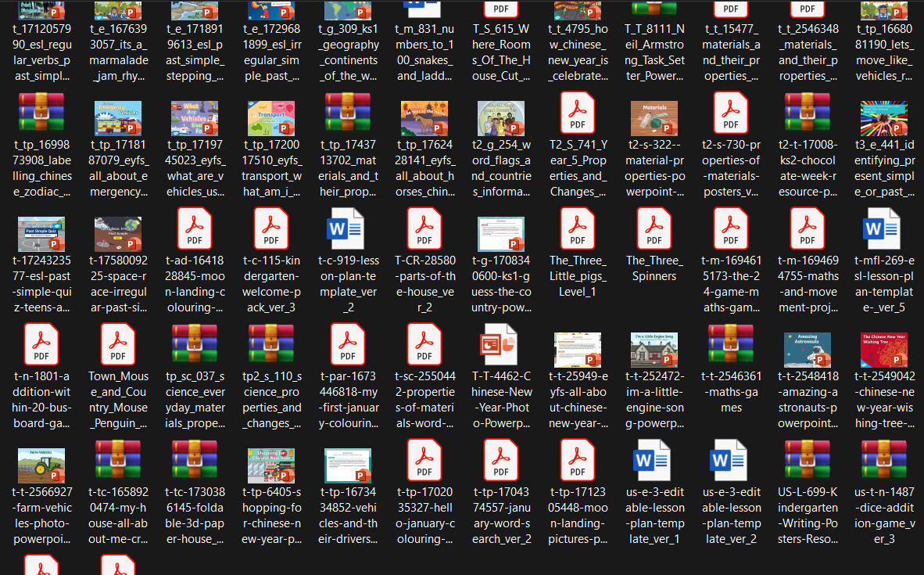Viewport: 924px width, 575px height.
Task: Click the T-T-4462 Chinese New Year Photo PowerPoint icon
Action: click(x=501, y=347)
